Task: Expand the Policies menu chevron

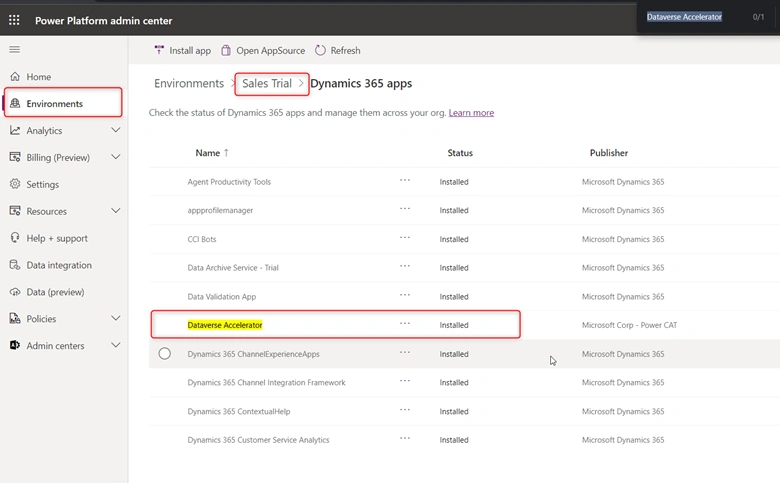Action: pos(115,318)
